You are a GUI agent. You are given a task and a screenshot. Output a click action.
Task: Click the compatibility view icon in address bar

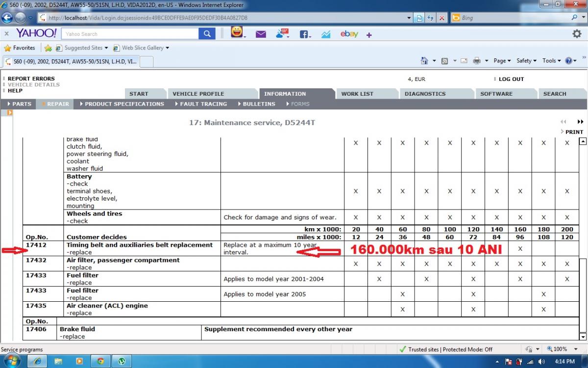(x=420, y=18)
